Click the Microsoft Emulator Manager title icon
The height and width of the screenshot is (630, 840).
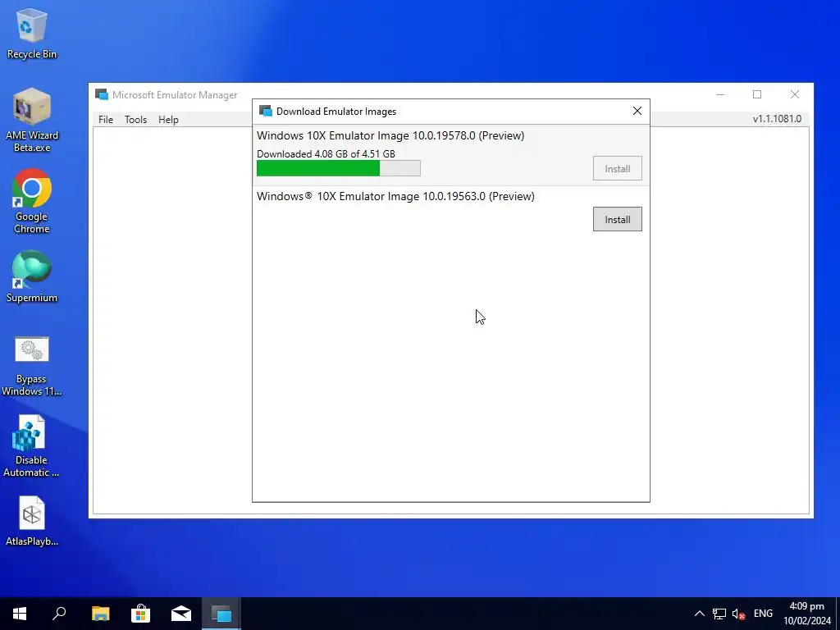(x=102, y=95)
